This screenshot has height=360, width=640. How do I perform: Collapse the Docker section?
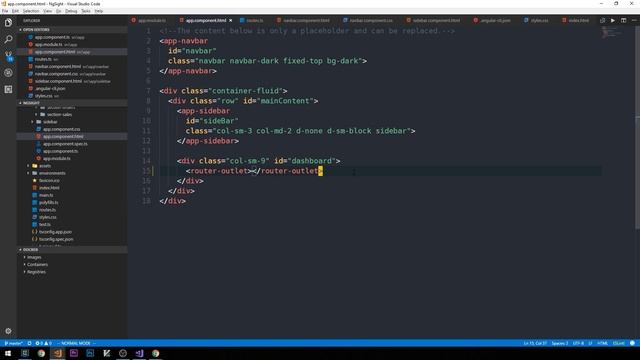pos(72,250)
